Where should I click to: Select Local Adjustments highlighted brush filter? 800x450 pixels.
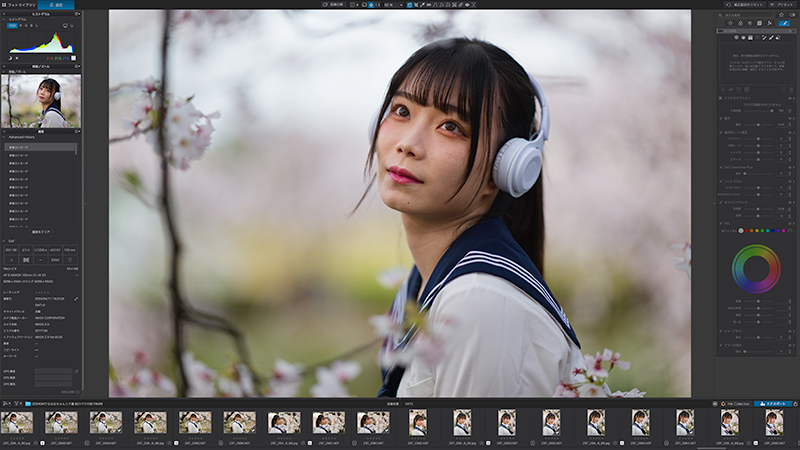(784, 23)
